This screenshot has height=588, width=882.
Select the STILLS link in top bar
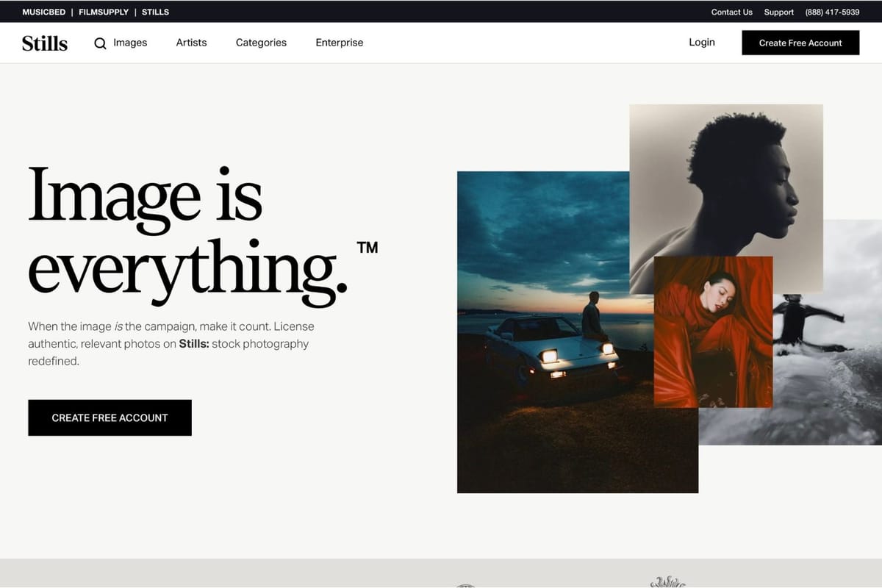click(x=155, y=12)
